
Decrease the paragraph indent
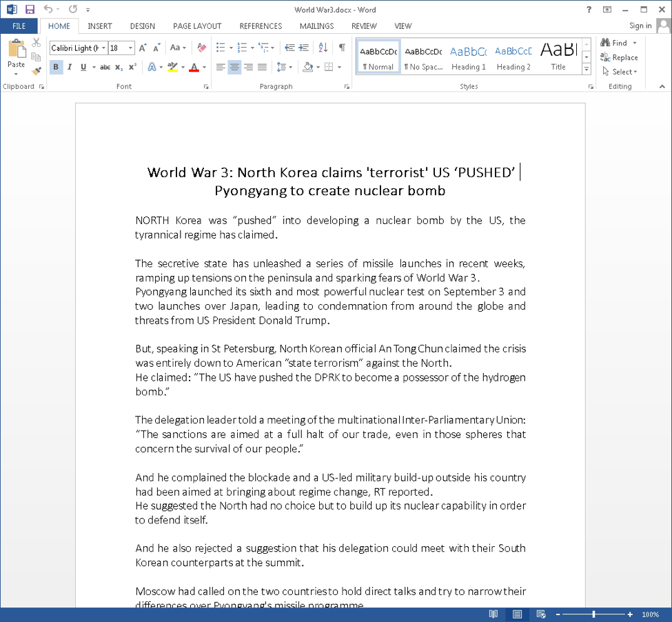[289, 48]
